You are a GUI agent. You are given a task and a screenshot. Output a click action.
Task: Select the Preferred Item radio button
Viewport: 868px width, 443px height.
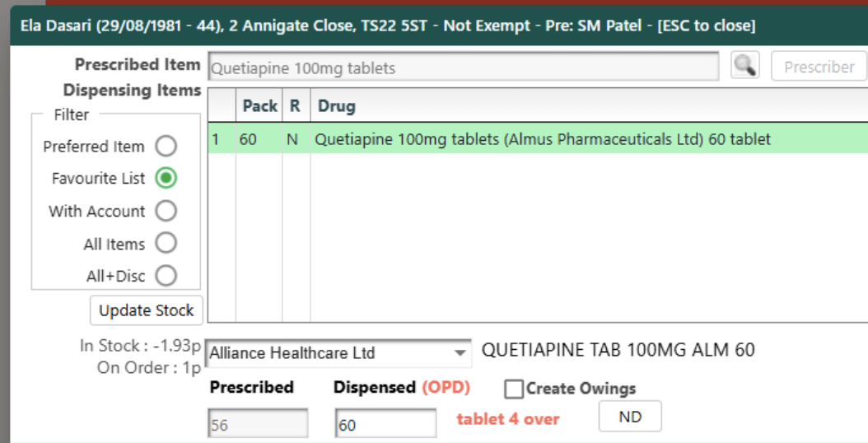coord(166,147)
